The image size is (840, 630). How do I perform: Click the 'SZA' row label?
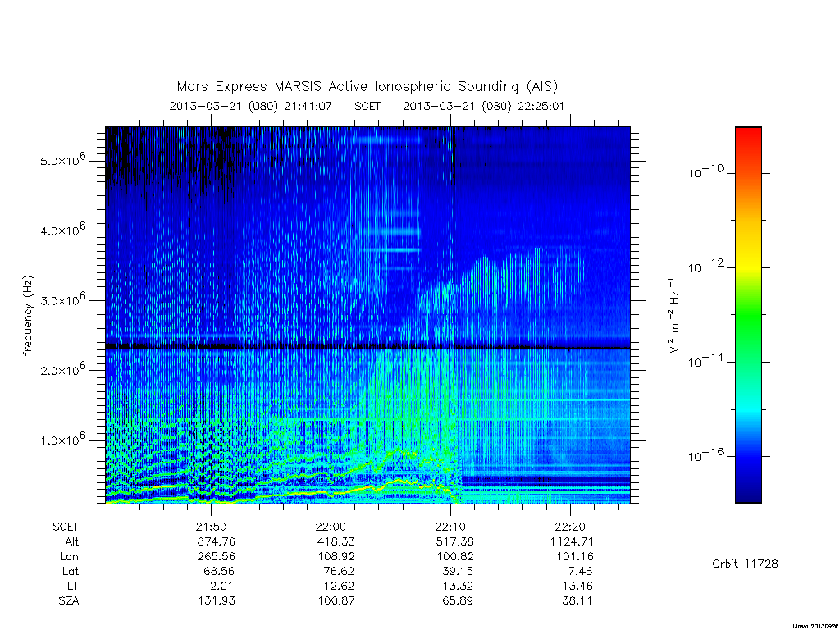[x=69, y=601]
